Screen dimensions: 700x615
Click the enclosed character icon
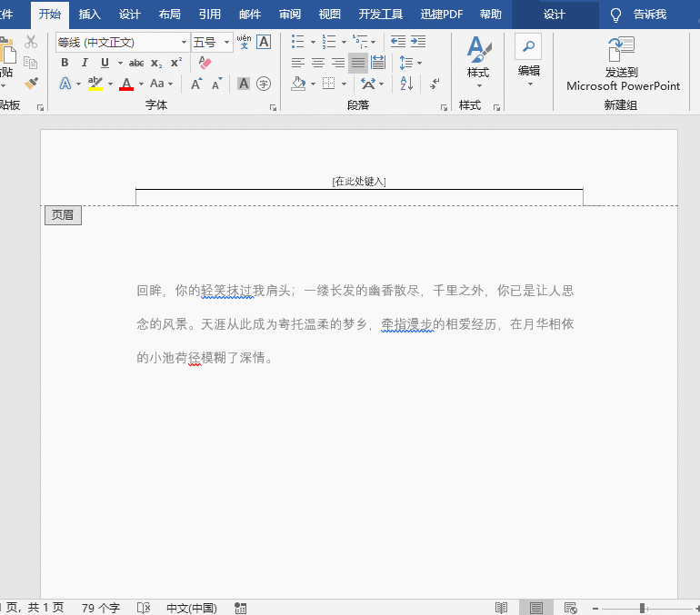tap(264, 84)
